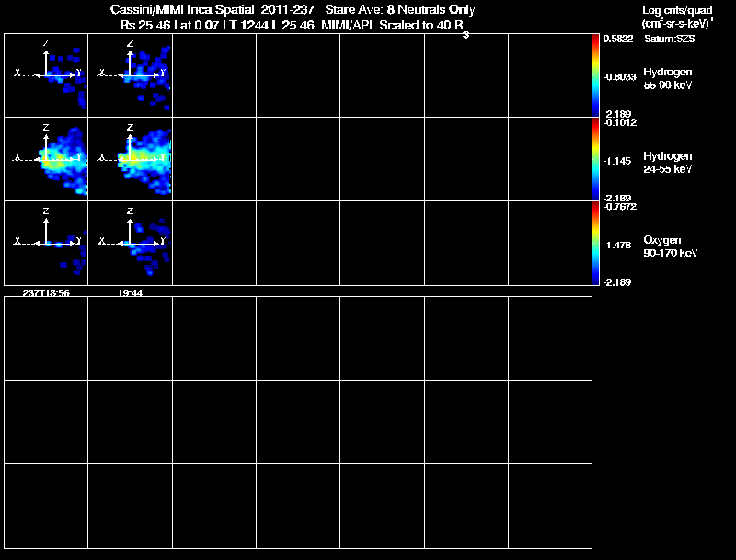Click the Oxygen 90-170 keV label
The image size is (736, 560).
tap(671, 246)
